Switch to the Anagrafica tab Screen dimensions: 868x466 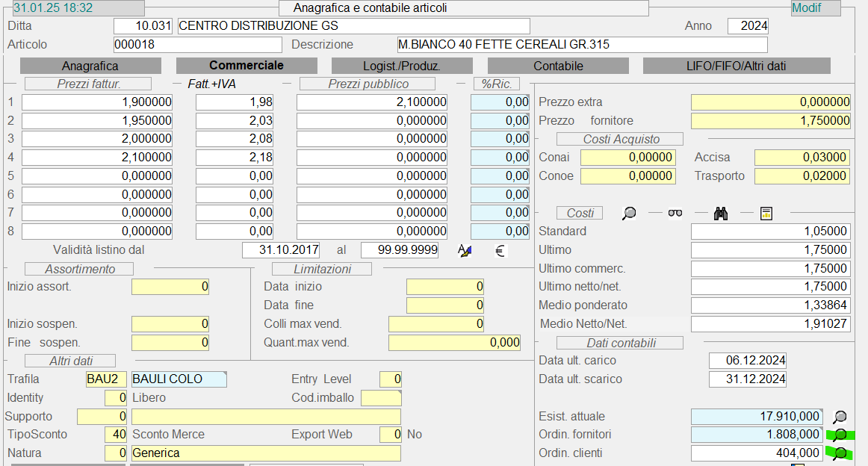pos(90,66)
